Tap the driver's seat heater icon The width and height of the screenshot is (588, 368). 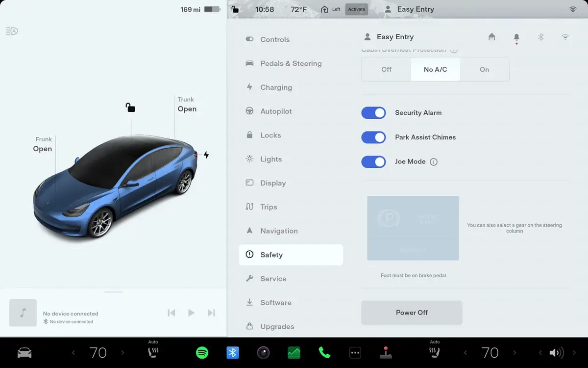[153, 352]
